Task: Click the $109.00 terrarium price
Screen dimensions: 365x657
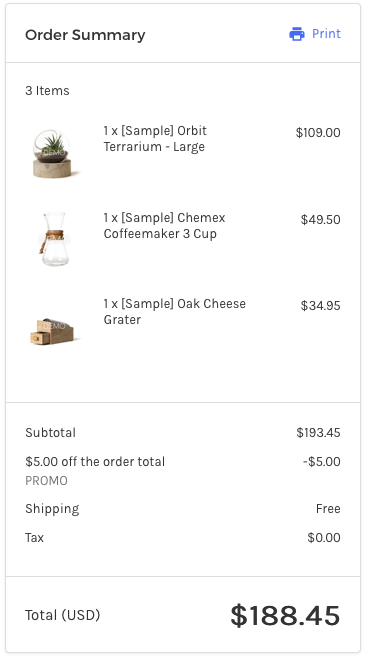Action: (318, 133)
